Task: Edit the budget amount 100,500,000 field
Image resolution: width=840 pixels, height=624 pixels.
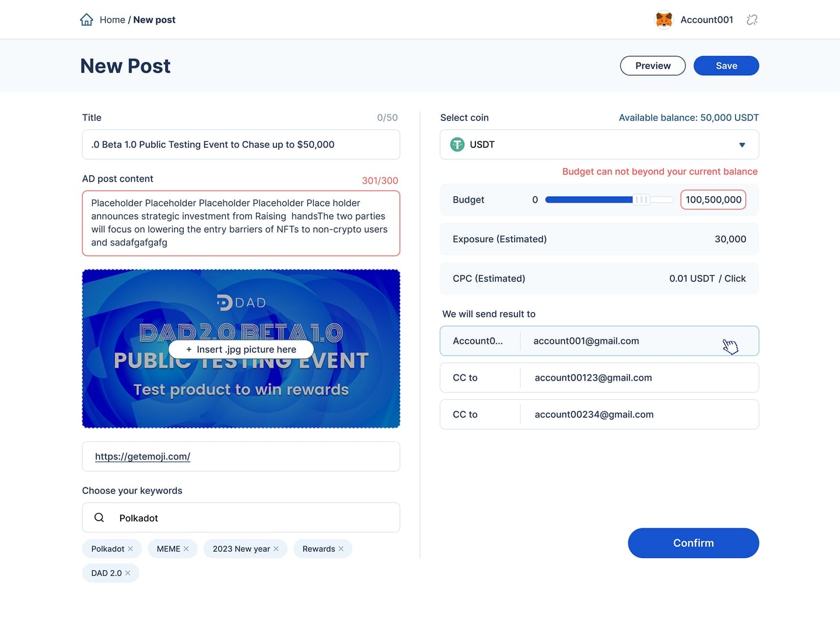Action: (x=713, y=200)
